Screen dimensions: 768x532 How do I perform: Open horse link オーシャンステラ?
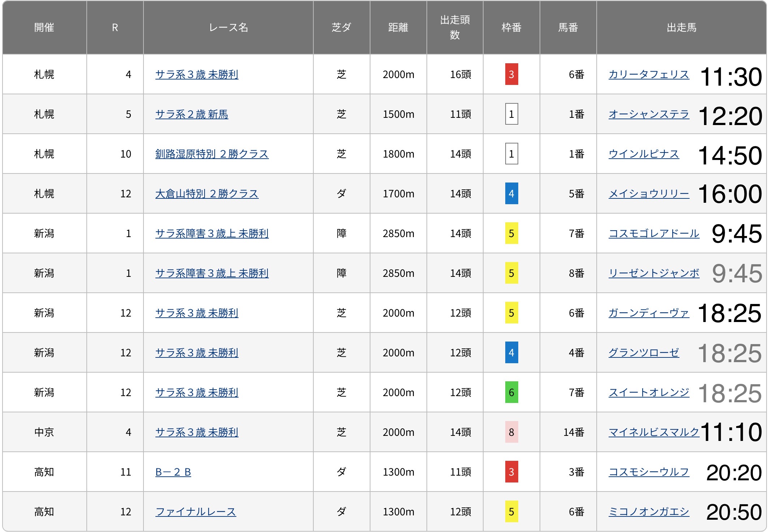pyautogui.click(x=648, y=114)
